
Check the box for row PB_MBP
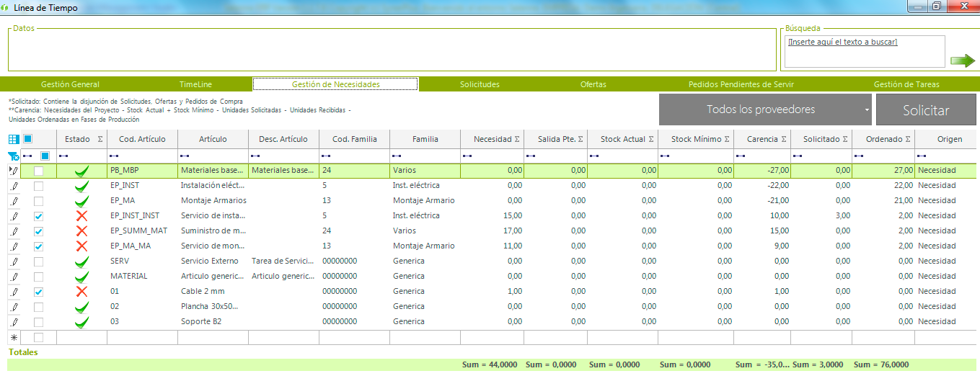[38, 171]
